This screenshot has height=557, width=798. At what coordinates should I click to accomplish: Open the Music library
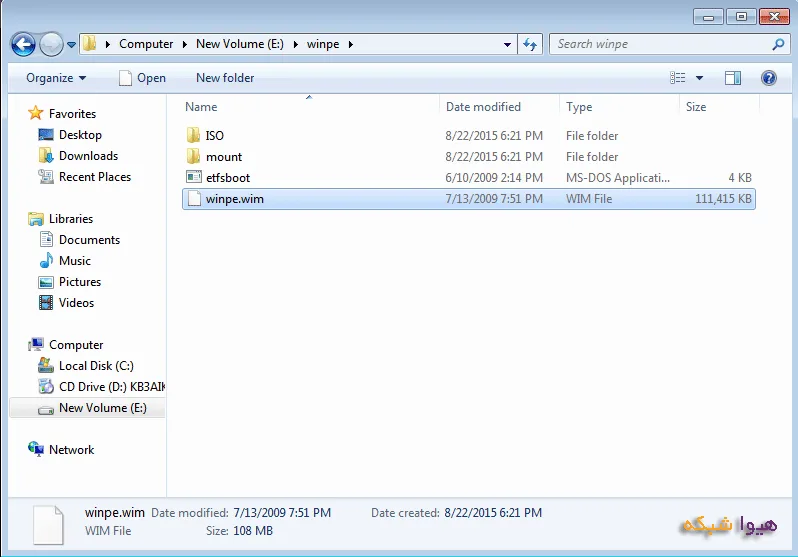(x=75, y=261)
